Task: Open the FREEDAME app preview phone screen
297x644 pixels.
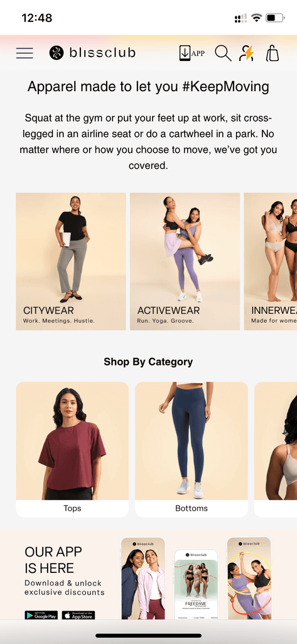Action: point(196,584)
